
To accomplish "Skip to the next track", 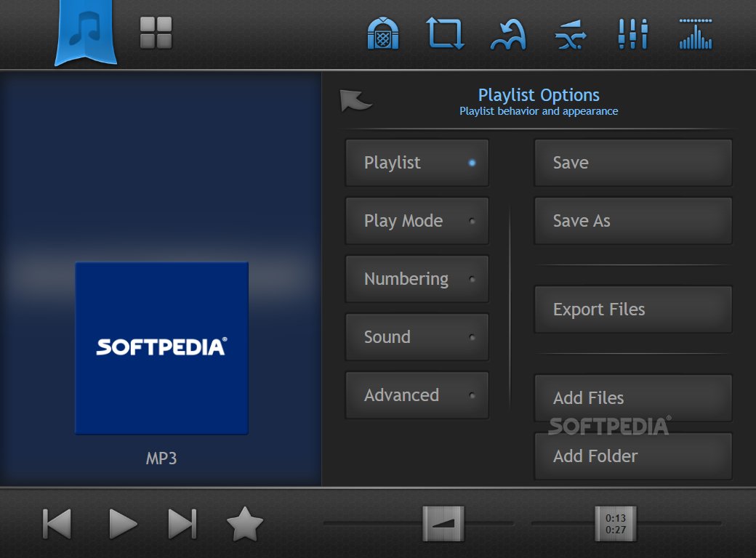I will [x=182, y=524].
